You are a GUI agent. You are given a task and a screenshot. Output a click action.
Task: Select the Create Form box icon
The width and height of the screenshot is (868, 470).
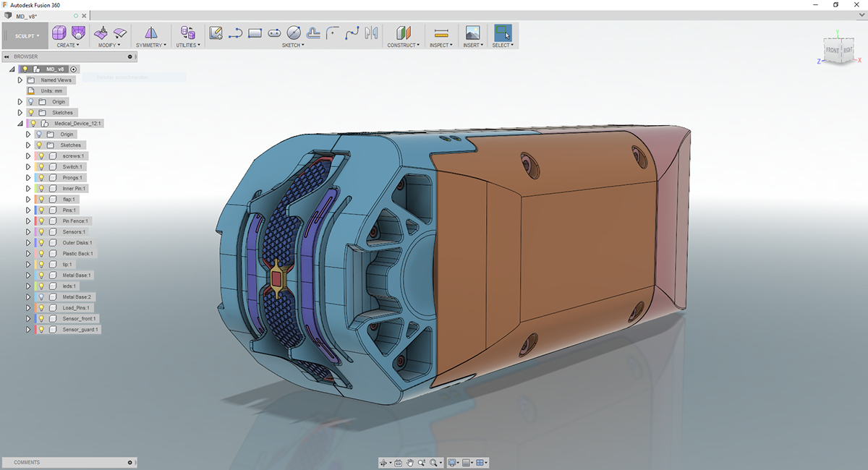point(59,33)
